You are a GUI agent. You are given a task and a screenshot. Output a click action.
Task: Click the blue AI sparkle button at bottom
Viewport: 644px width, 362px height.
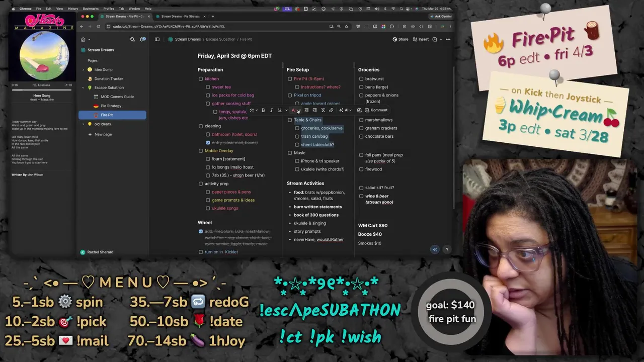(435, 249)
